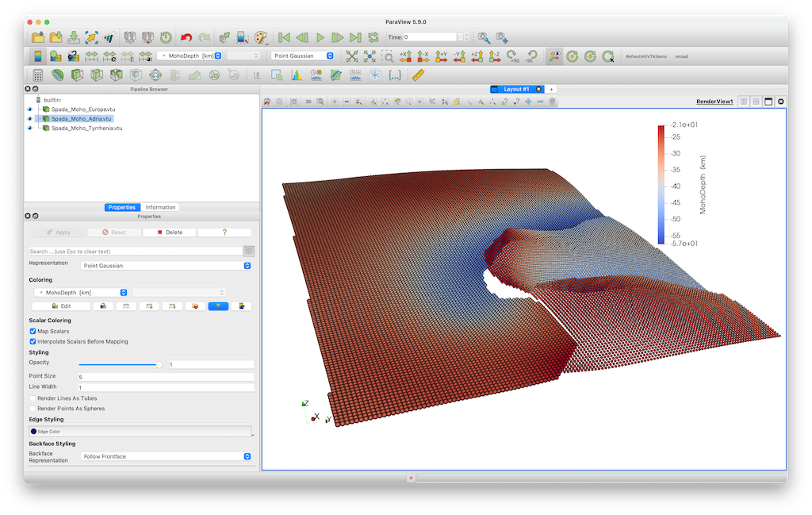
Task: Click the Reset Camera icon
Action: [x=352, y=56]
